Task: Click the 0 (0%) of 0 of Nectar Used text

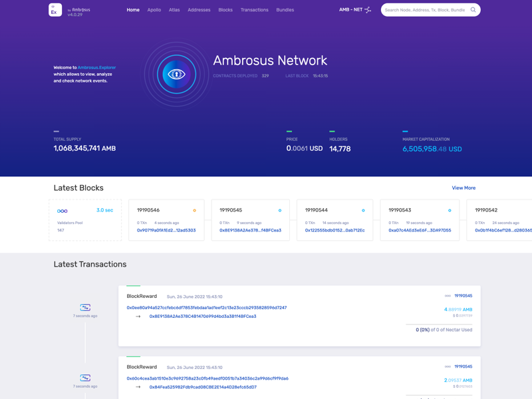Action: tap(444, 330)
